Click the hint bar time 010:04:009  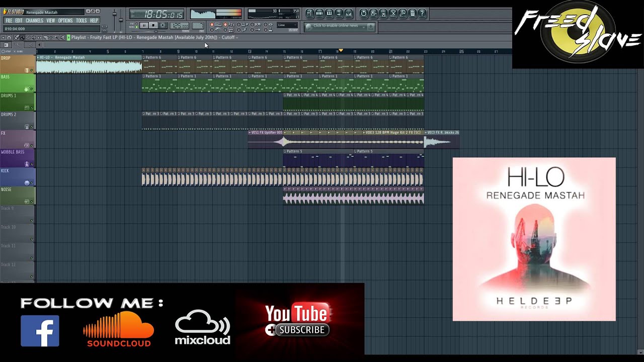pos(52,29)
